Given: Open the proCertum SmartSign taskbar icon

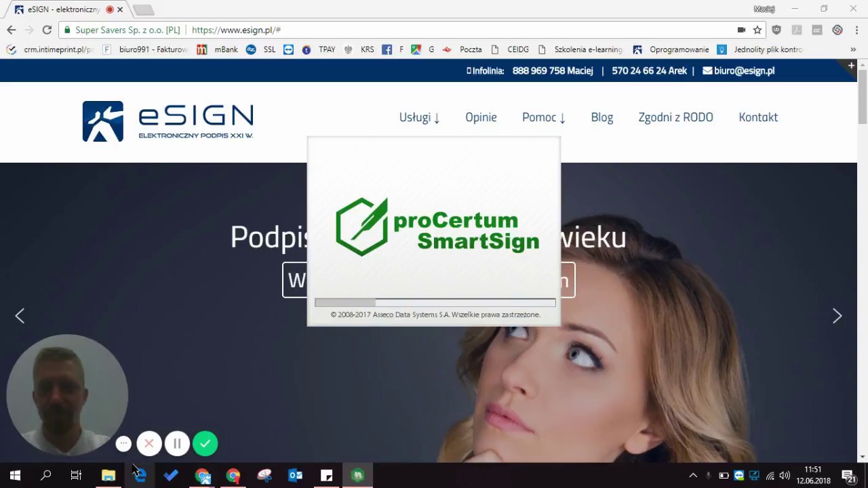Looking at the screenshot, I should 357,475.
